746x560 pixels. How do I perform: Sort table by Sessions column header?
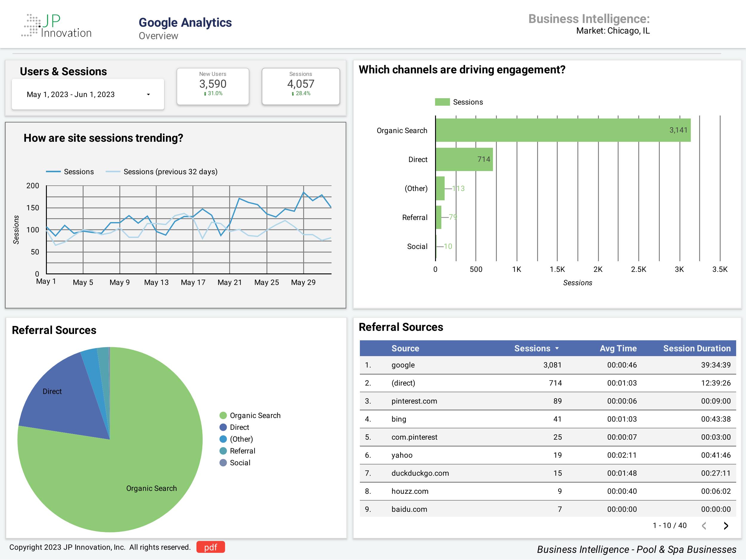coord(532,348)
